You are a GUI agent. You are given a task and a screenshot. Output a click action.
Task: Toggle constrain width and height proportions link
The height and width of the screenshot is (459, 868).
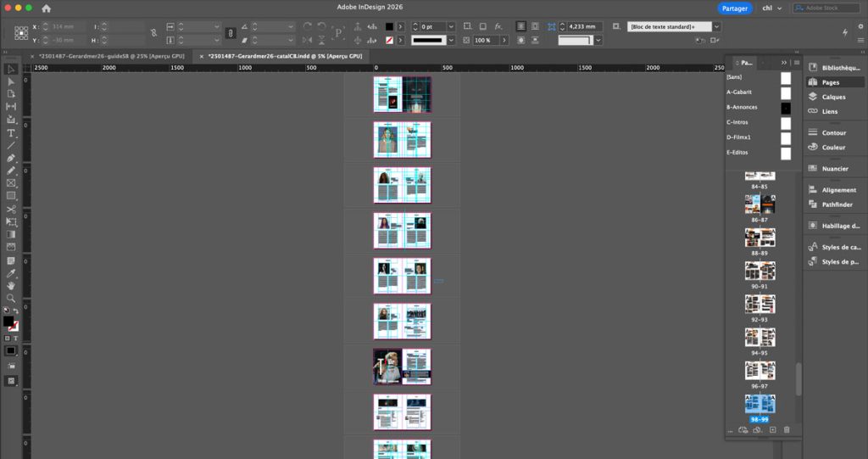(x=153, y=33)
